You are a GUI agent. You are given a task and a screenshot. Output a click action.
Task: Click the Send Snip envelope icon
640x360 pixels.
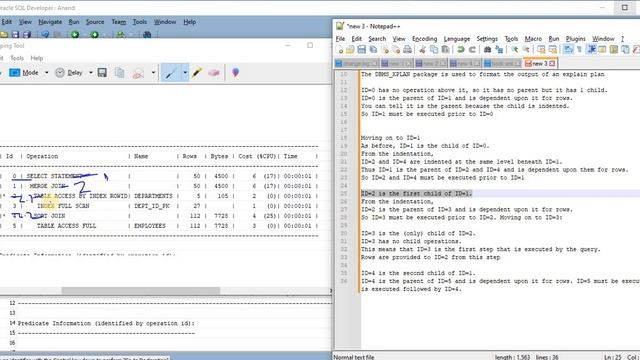tap(138, 73)
